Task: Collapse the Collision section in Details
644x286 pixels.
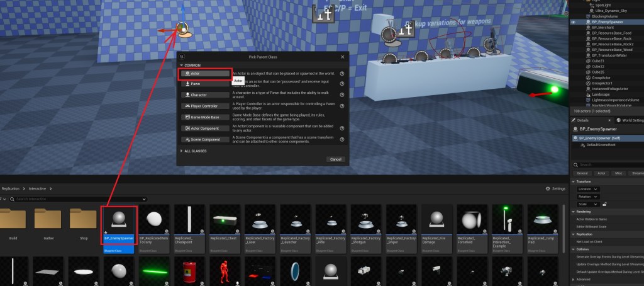Action: pyautogui.click(x=573, y=248)
